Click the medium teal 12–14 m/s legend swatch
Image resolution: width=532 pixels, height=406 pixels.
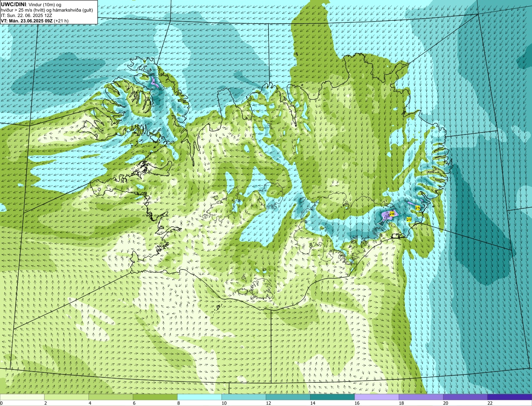click(288, 397)
